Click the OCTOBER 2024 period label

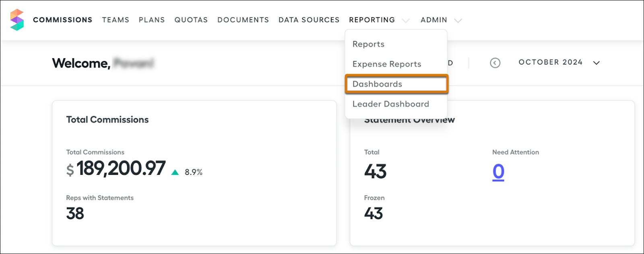pos(551,62)
